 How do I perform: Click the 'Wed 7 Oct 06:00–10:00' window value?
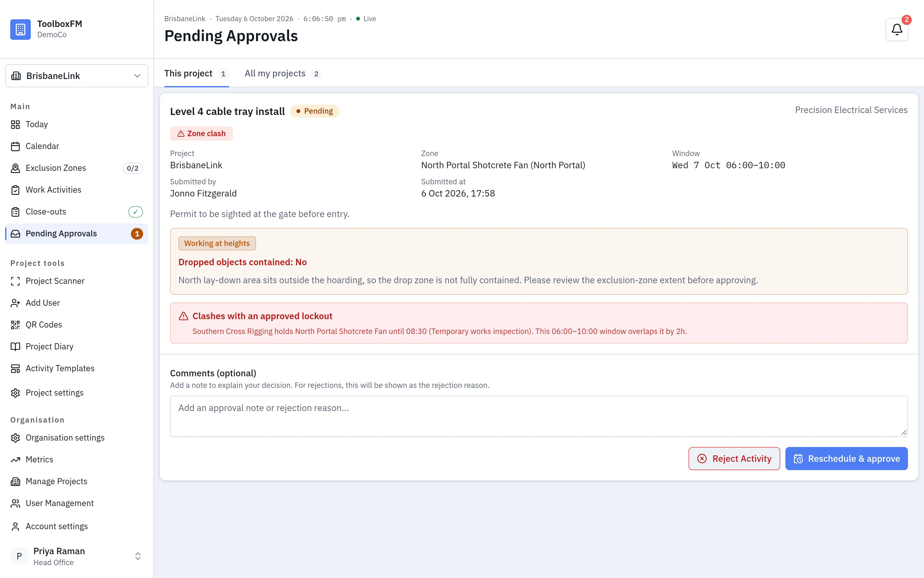pos(729,165)
